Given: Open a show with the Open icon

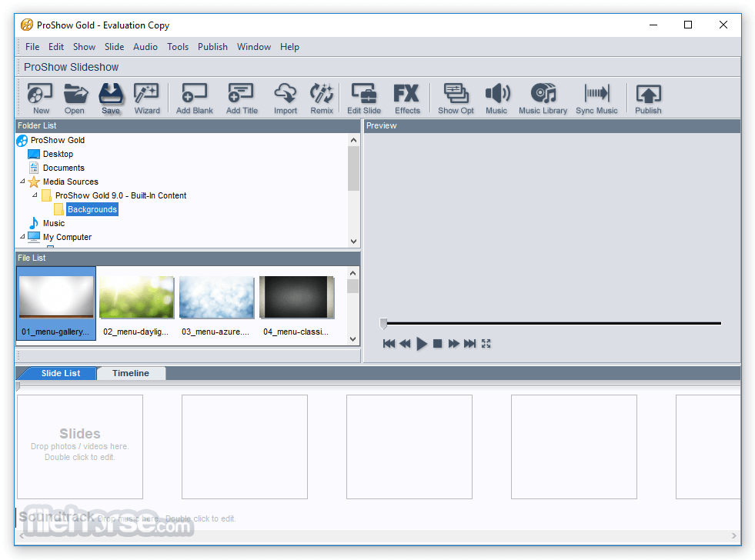Looking at the screenshot, I should (75, 98).
